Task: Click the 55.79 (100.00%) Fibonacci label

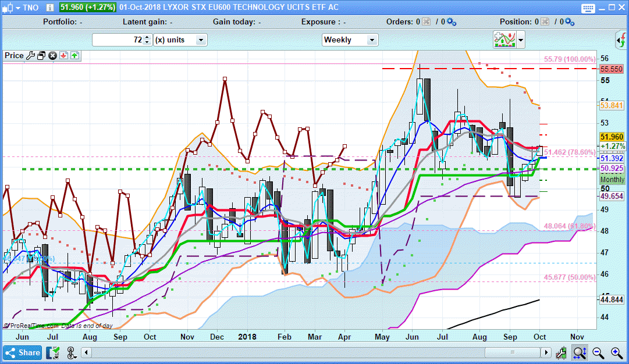Action: [x=570, y=59]
